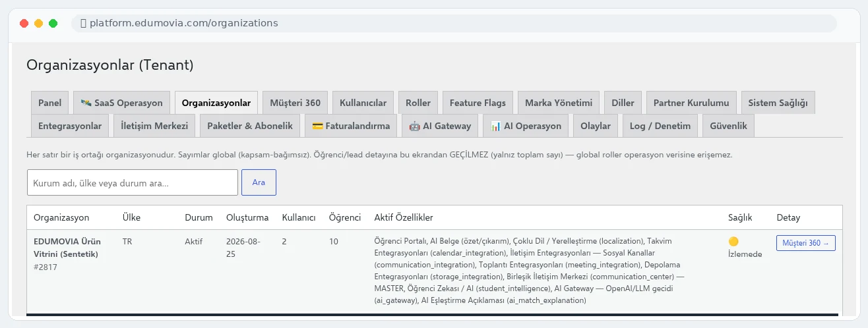Click the Organizasyonlar (Tenant) page heading
The width and height of the screenshot is (868, 328).
click(109, 65)
